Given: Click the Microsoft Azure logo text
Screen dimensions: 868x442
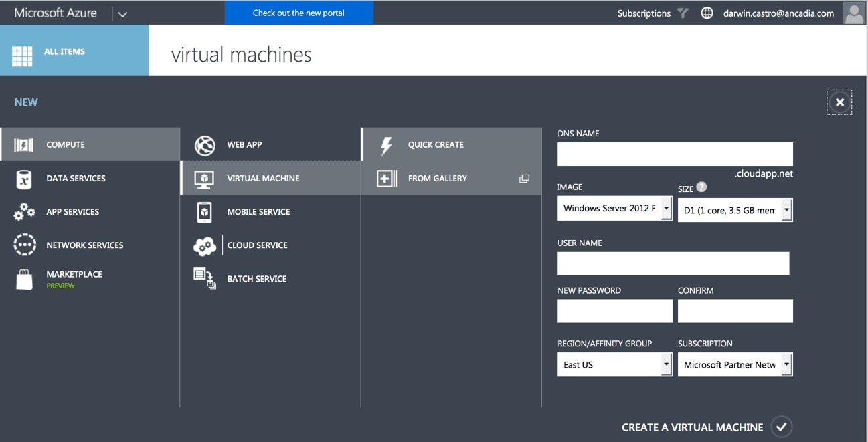Looking at the screenshot, I should (56, 13).
